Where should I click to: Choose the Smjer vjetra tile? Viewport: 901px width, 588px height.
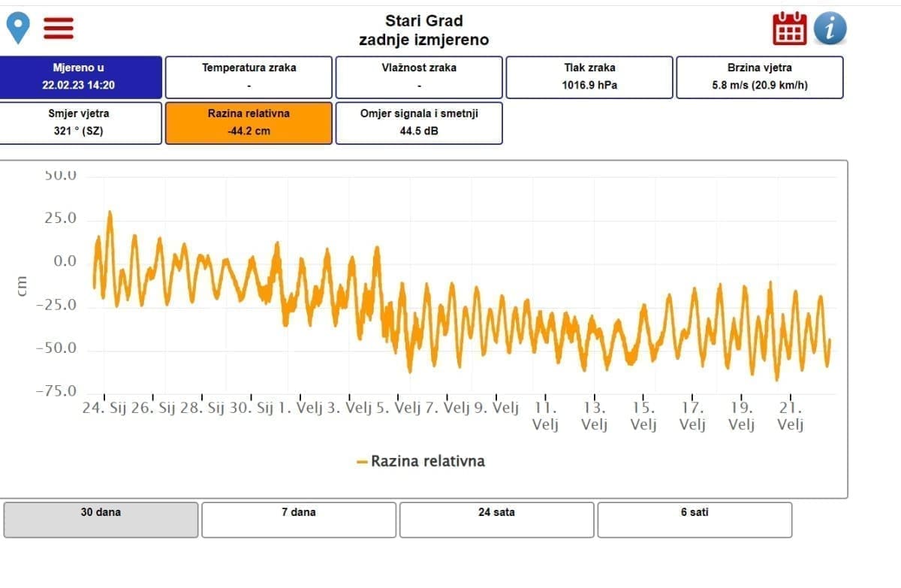[80, 122]
